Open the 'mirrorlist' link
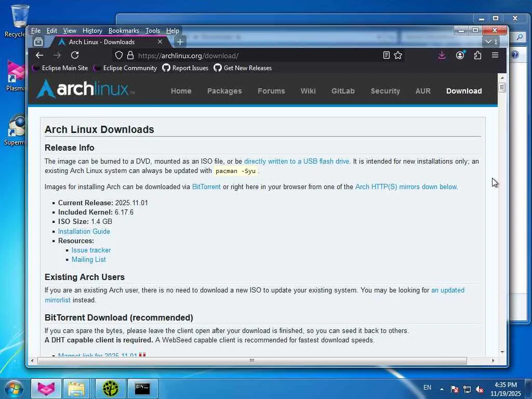 (58, 300)
